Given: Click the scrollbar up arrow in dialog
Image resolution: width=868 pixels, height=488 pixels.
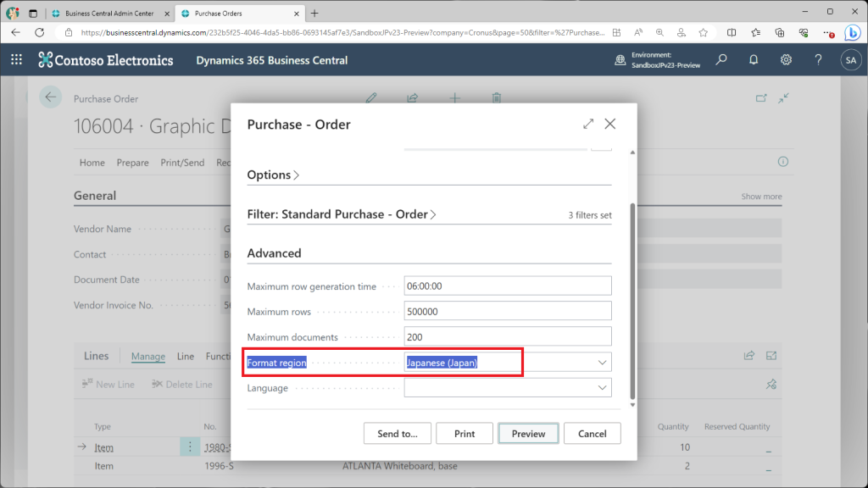Looking at the screenshot, I should tap(632, 152).
